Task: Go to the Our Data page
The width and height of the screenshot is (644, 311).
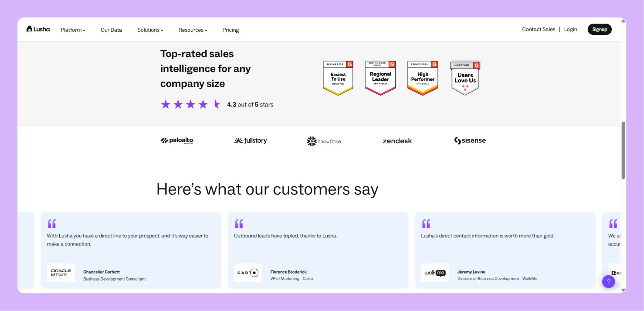Action: [111, 30]
